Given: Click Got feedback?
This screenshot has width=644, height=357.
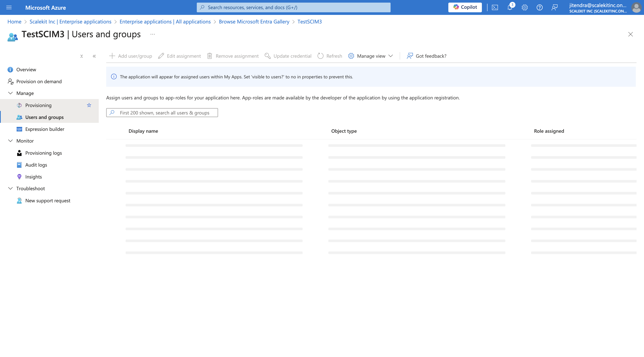Looking at the screenshot, I should 427,56.
